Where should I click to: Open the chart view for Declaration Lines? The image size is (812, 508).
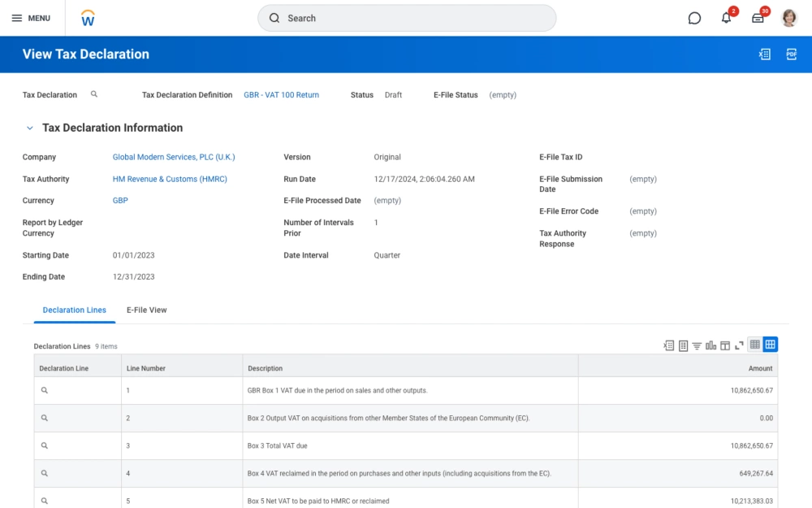711,345
